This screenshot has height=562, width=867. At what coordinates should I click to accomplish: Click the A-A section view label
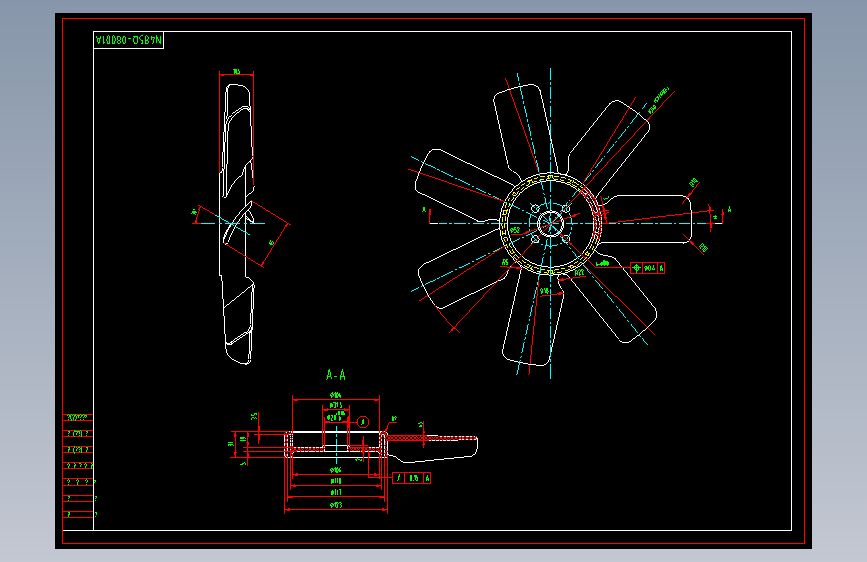tap(336, 376)
